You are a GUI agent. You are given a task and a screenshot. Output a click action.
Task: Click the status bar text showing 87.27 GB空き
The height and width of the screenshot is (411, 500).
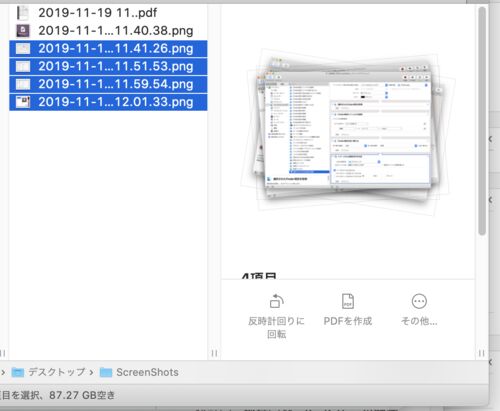pyautogui.click(x=82, y=395)
